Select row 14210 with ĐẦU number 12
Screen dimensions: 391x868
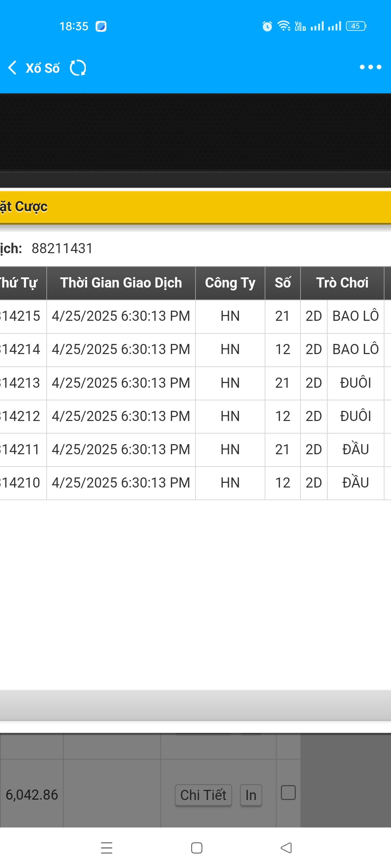195,483
